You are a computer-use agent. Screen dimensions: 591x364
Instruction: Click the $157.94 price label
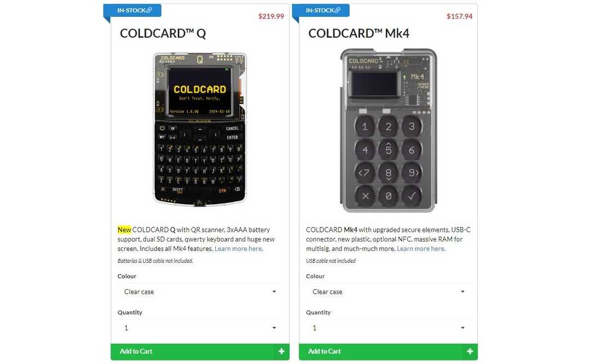459,16
